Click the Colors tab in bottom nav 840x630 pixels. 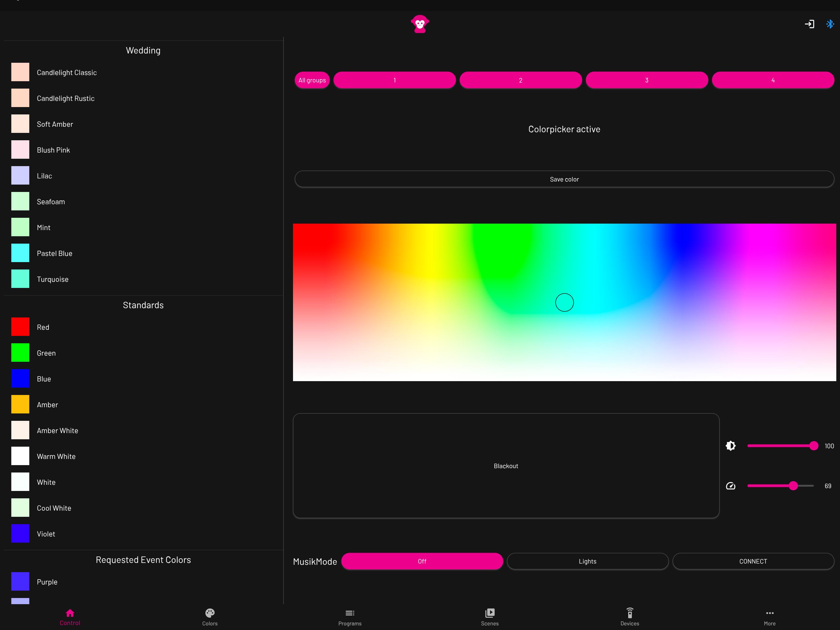(210, 616)
